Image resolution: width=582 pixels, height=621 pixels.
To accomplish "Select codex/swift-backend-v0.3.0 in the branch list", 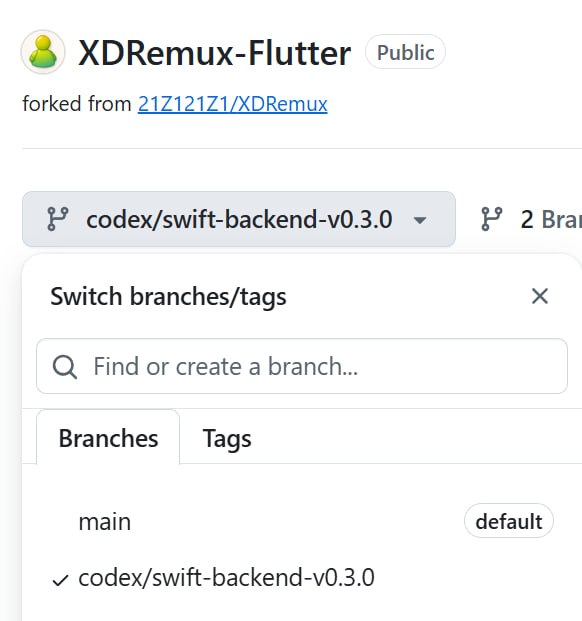I will point(302,577).
